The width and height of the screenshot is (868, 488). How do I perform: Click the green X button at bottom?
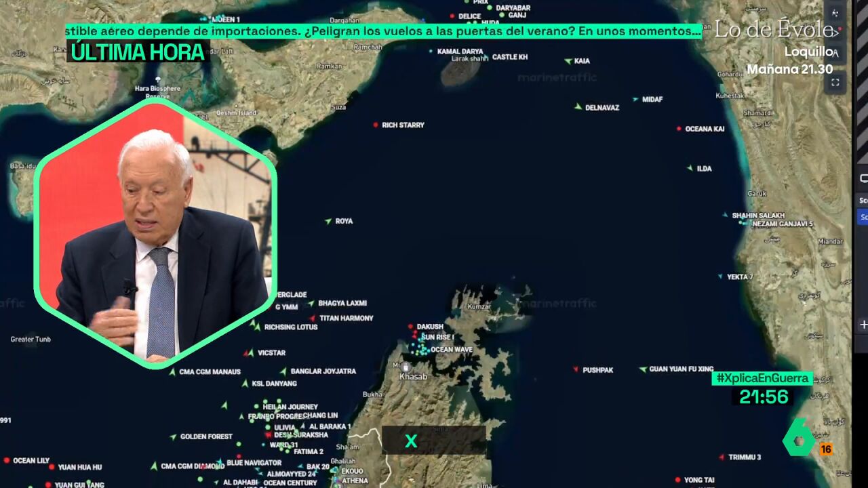tap(411, 441)
